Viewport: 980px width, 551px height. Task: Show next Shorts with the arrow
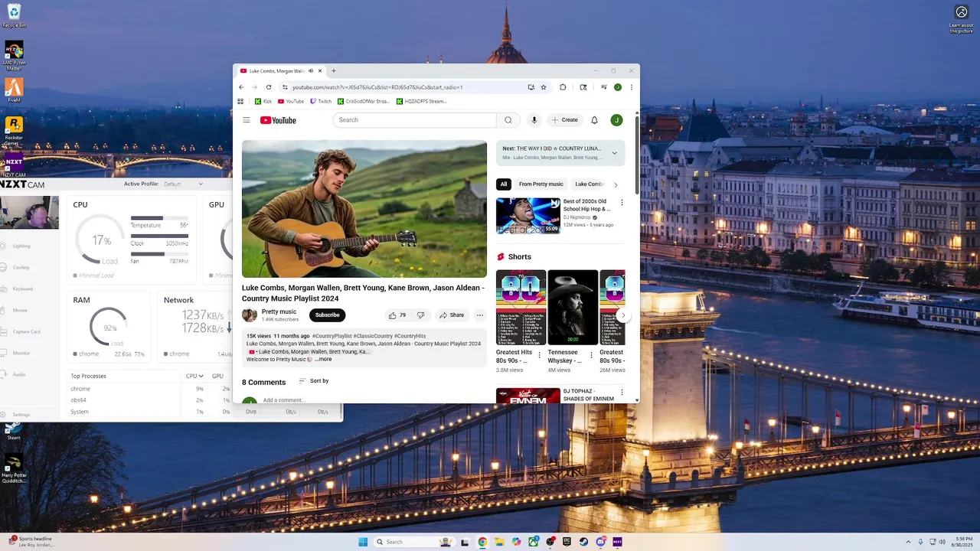click(623, 315)
